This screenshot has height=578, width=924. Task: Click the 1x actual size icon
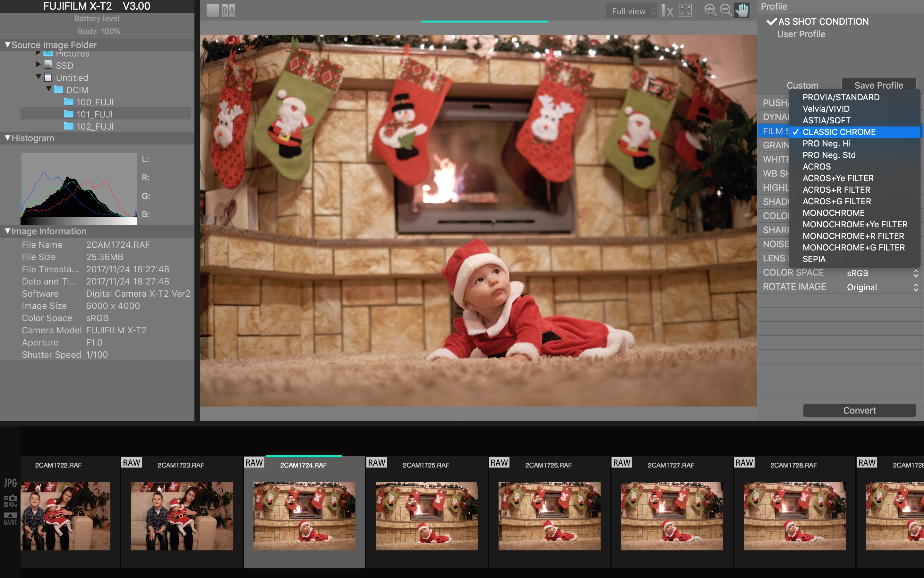tap(667, 10)
